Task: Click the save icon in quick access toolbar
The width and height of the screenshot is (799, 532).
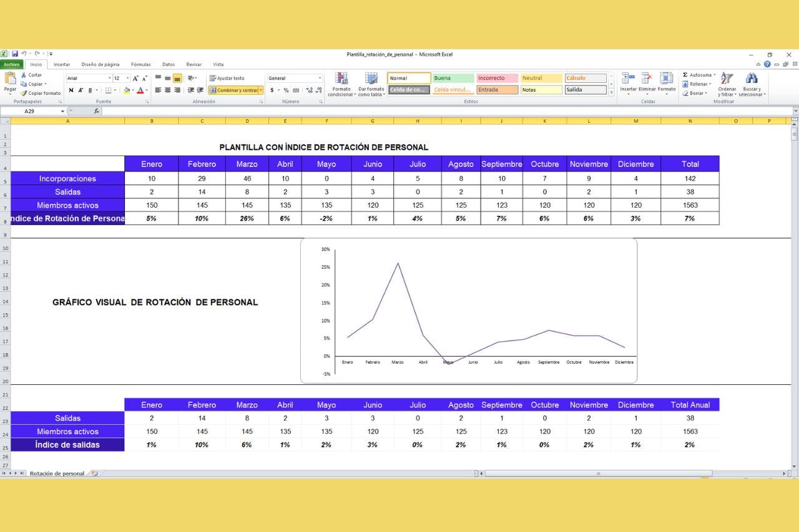Action: tap(15, 54)
